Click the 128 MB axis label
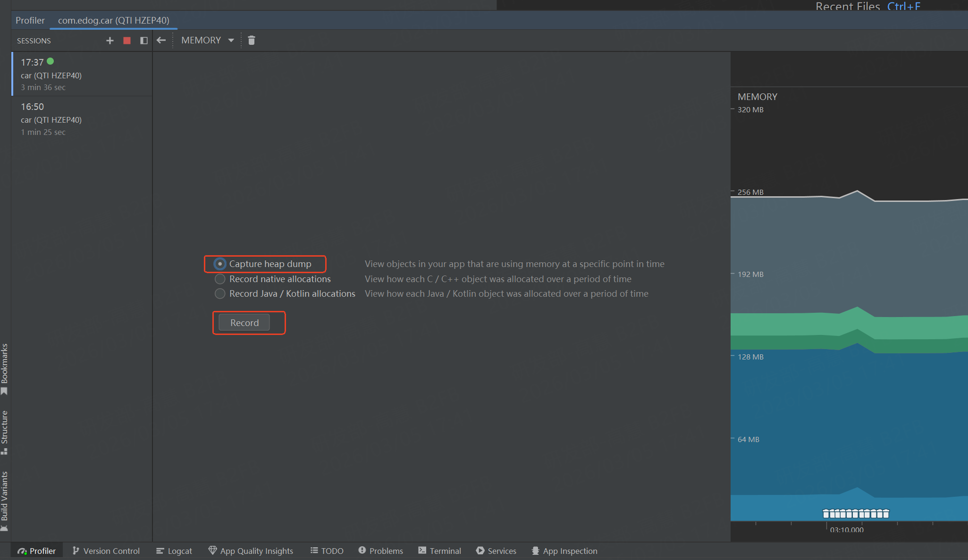Screen dimensions: 968x560 (750, 357)
